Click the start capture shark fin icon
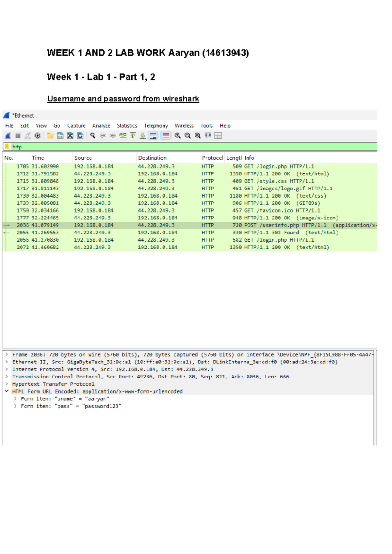The height and width of the screenshot is (554, 392). [8, 136]
